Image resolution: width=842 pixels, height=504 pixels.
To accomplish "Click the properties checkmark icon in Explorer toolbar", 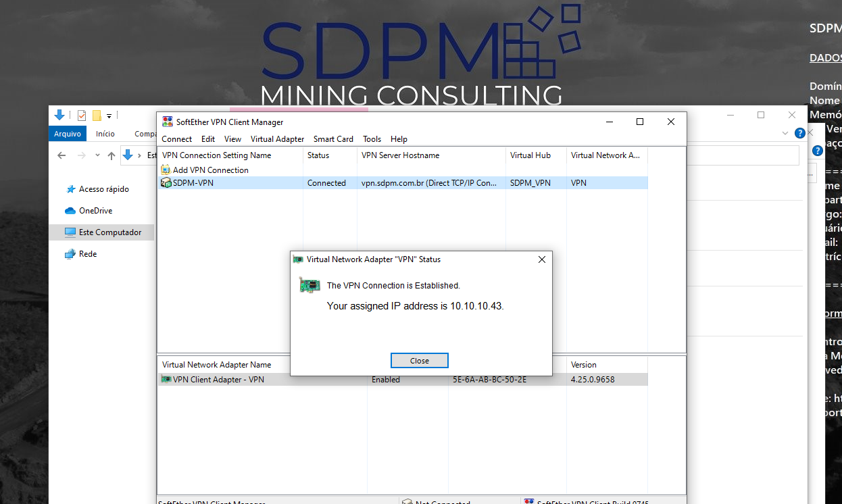I will pyautogui.click(x=82, y=115).
